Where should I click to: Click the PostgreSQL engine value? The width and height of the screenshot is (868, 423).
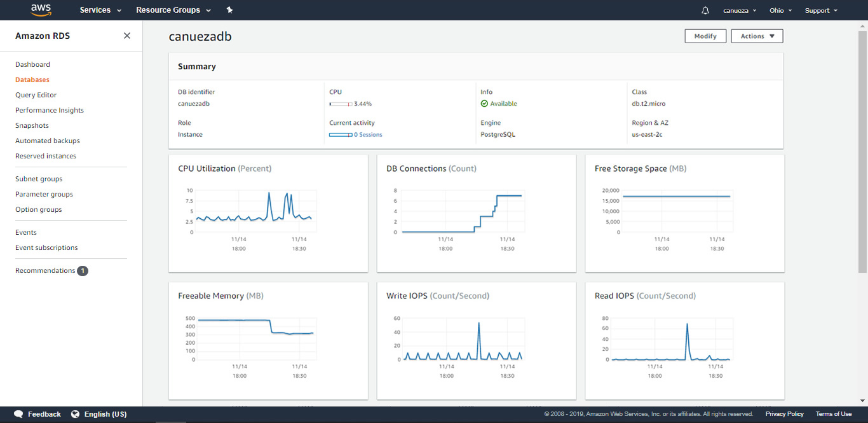tap(498, 135)
